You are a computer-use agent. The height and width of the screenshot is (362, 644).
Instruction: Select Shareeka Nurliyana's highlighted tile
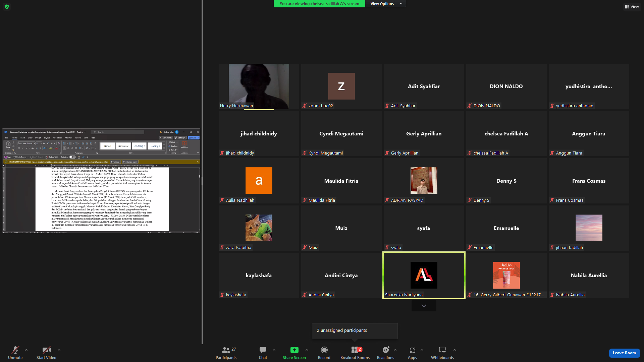[424, 275]
